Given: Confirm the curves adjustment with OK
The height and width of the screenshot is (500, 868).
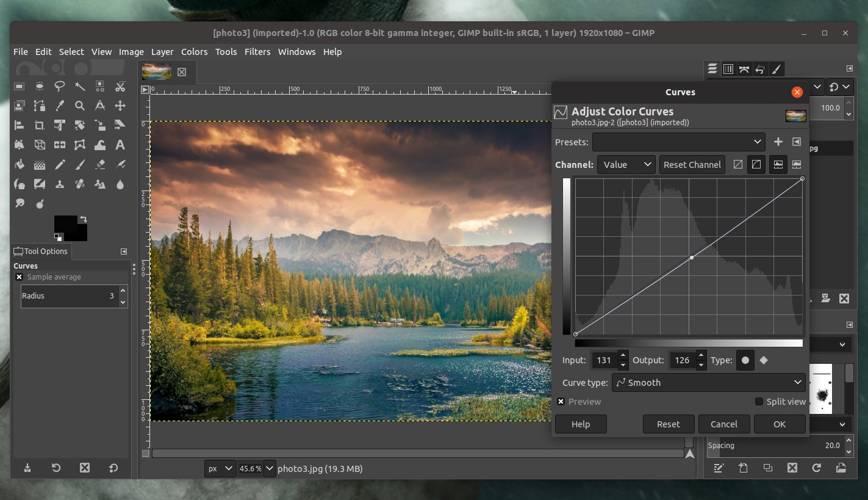Looking at the screenshot, I should (x=780, y=424).
